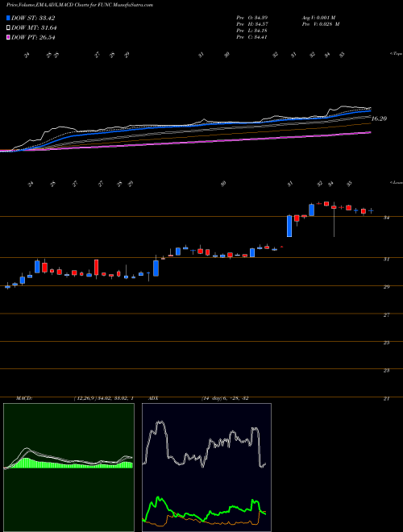The width and height of the screenshot is (403, 532).
Task: Click the Pre H: 34.57 value
Action: (x=252, y=24)
